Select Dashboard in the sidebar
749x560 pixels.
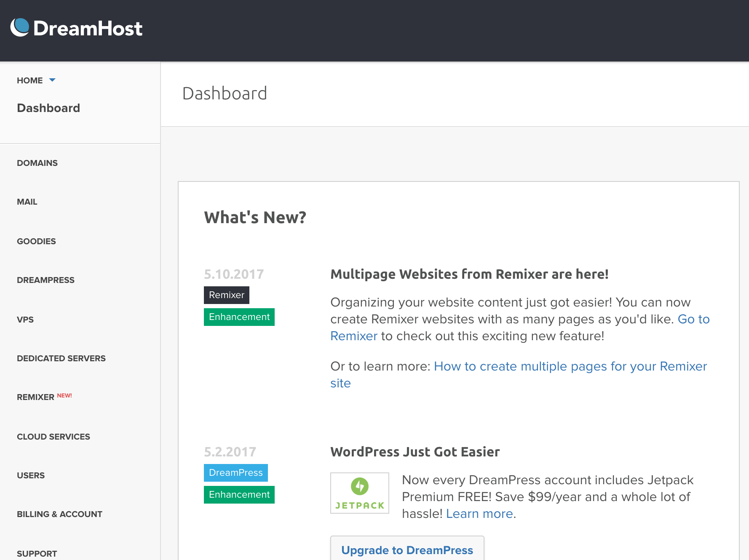coord(48,108)
